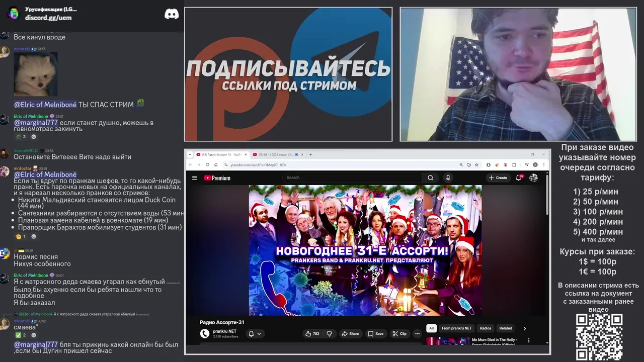
Task: Click the Create button
Action: pyautogui.click(x=498, y=177)
